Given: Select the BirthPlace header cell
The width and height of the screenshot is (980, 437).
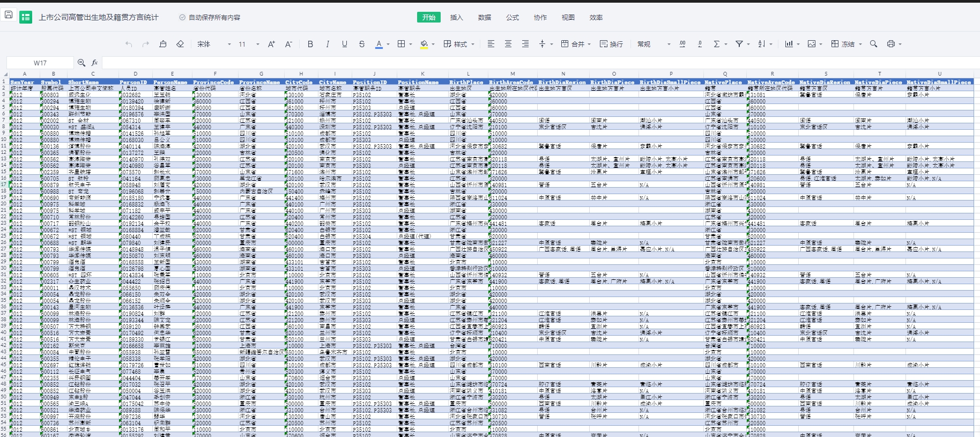Looking at the screenshot, I should [x=468, y=82].
